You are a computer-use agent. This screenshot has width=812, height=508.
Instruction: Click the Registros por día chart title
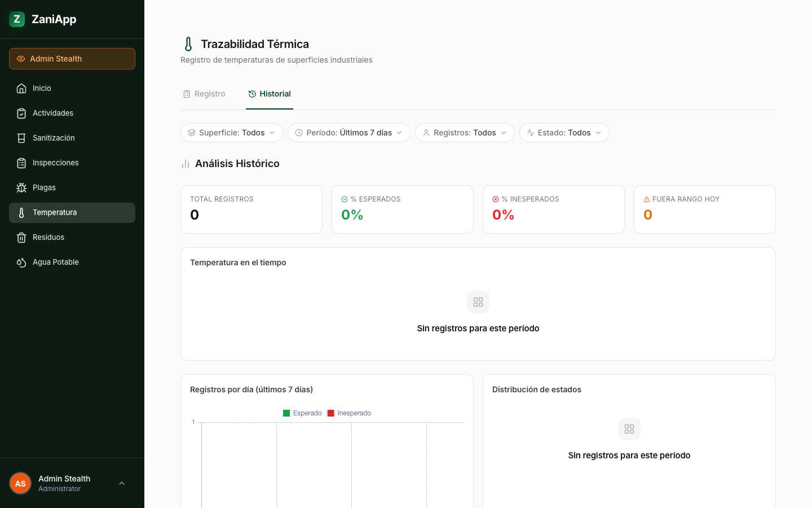click(251, 389)
